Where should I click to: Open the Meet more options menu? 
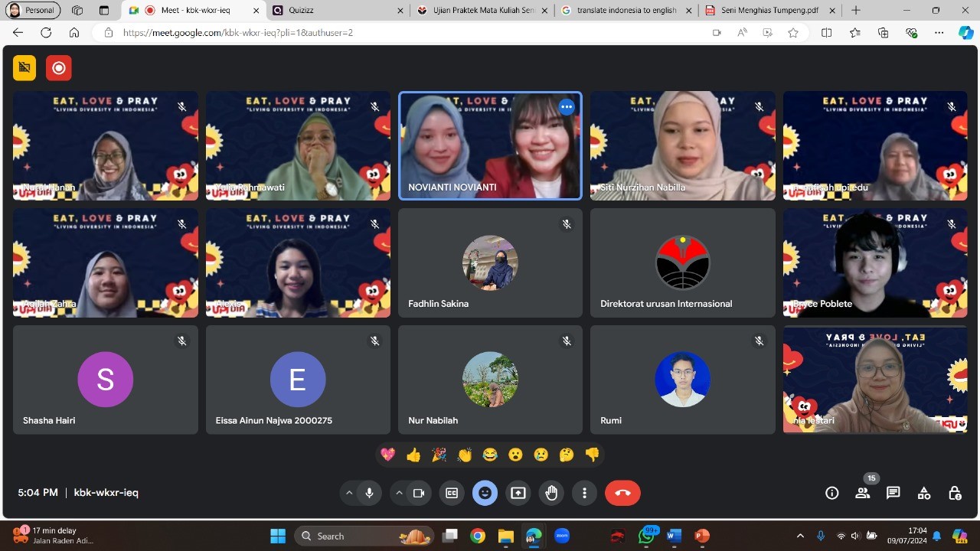pyautogui.click(x=584, y=493)
